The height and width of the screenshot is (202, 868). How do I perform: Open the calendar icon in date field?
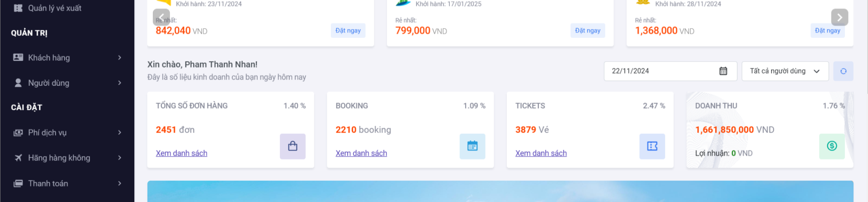pyautogui.click(x=723, y=71)
